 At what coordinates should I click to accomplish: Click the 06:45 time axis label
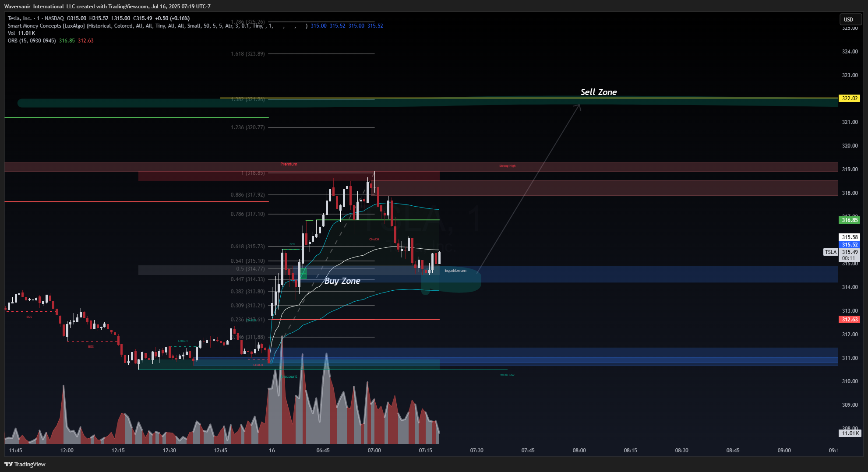pos(323,451)
